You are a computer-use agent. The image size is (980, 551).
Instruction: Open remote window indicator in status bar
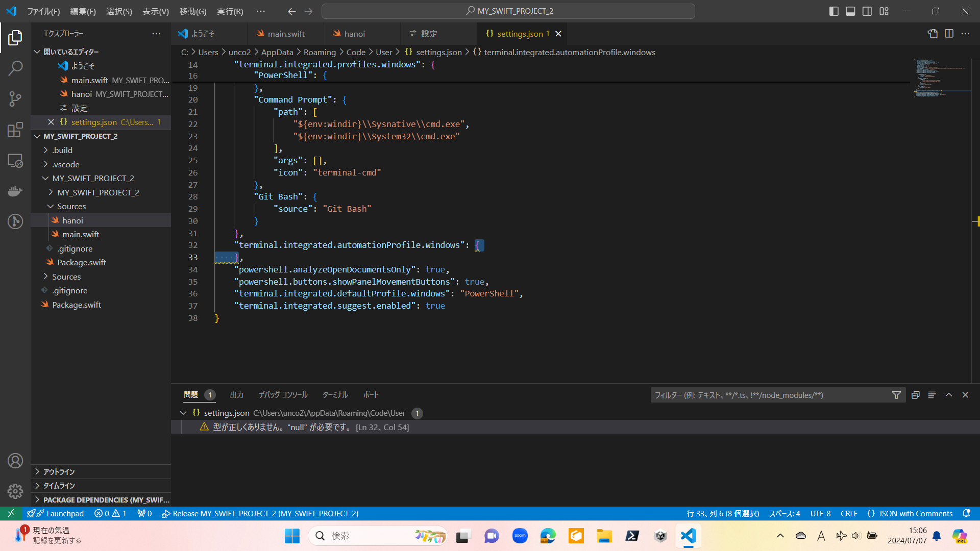tap(11, 513)
